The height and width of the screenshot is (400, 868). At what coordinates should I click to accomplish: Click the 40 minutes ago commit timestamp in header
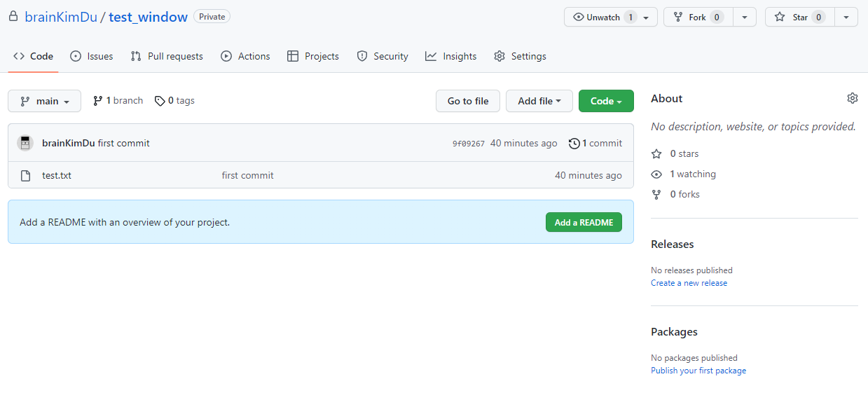(x=524, y=143)
